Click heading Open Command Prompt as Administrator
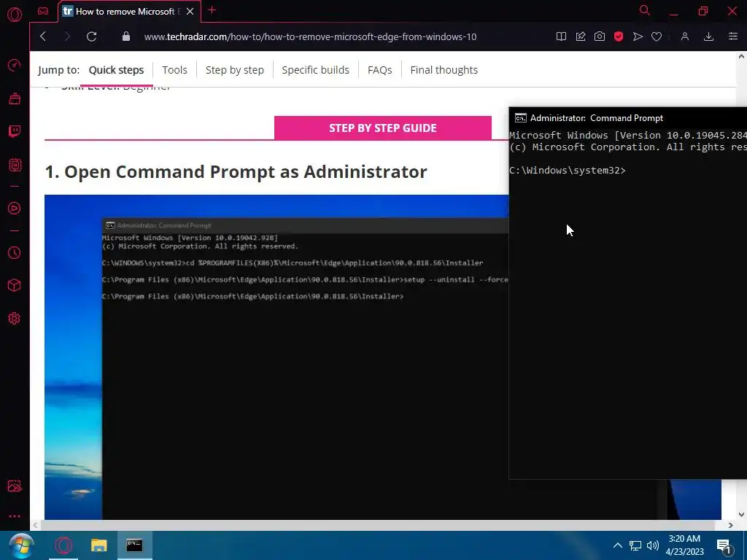747x560 pixels. click(x=236, y=172)
